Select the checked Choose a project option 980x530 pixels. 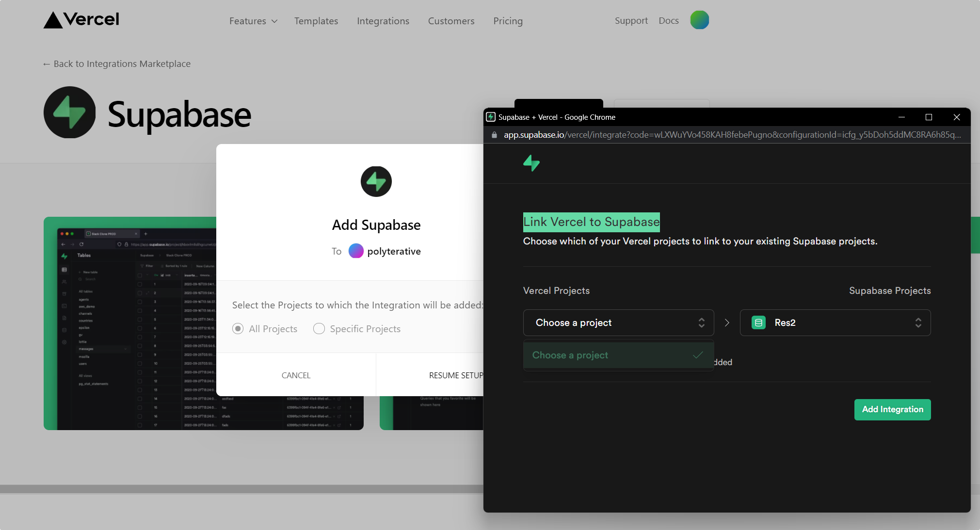tap(618, 355)
